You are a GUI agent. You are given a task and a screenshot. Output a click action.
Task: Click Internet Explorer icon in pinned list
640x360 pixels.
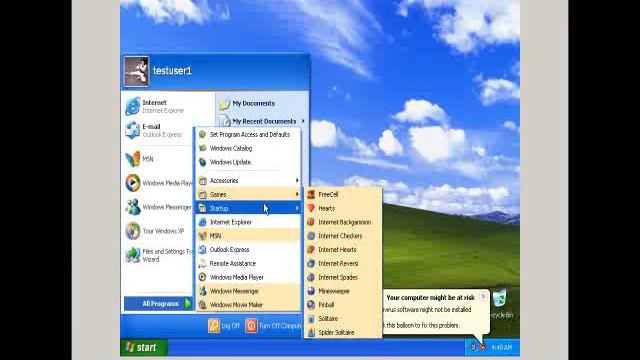tap(133, 106)
